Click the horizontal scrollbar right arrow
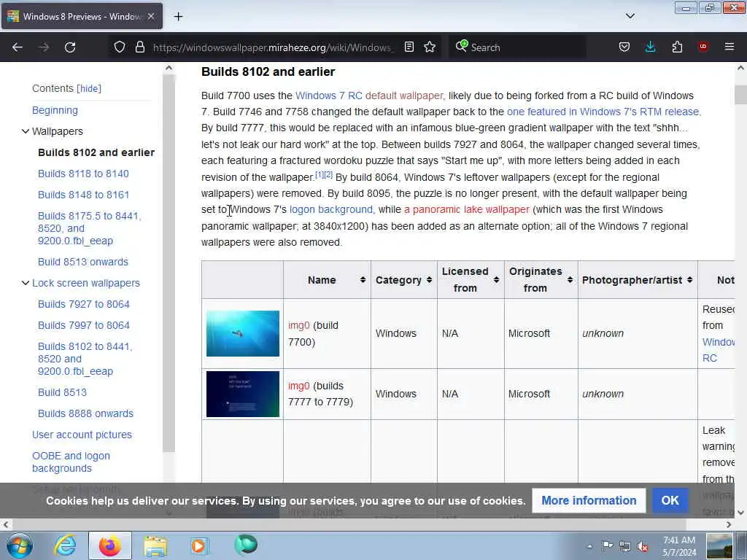Image resolution: width=747 pixels, height=560 pixels. tap(729, 524)
